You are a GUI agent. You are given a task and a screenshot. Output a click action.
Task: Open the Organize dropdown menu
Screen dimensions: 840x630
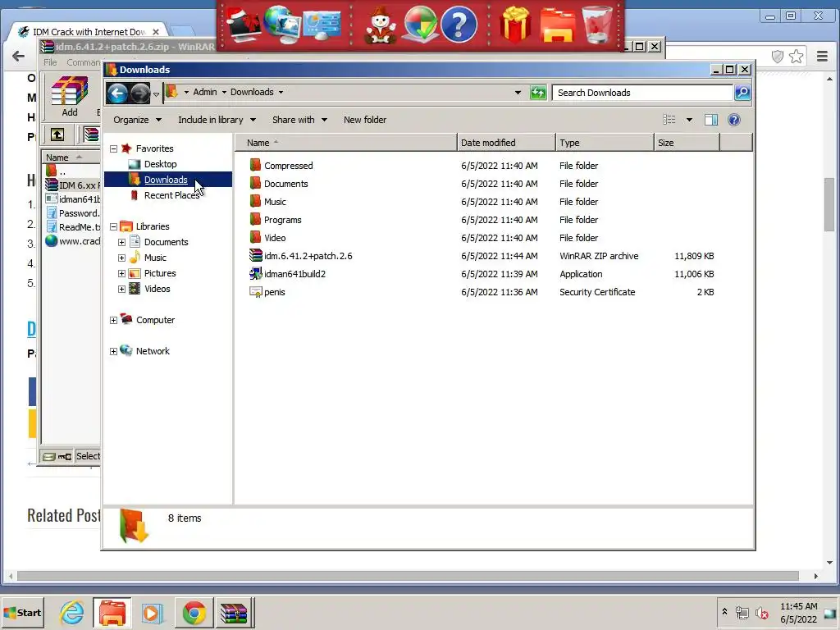tap(137, 120)
